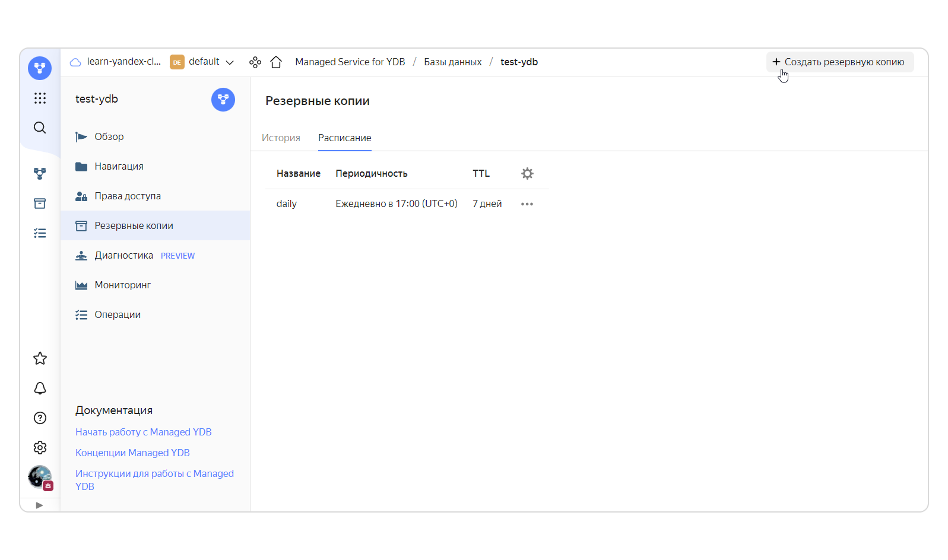Select Резервные копии in the sidebar
The height and width of the screenshot is (560, 948).
coord(155,225)
